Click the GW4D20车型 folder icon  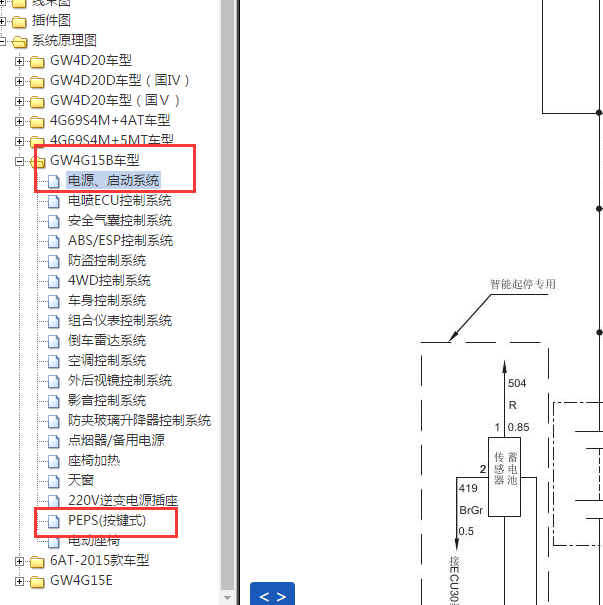(37, 61)
